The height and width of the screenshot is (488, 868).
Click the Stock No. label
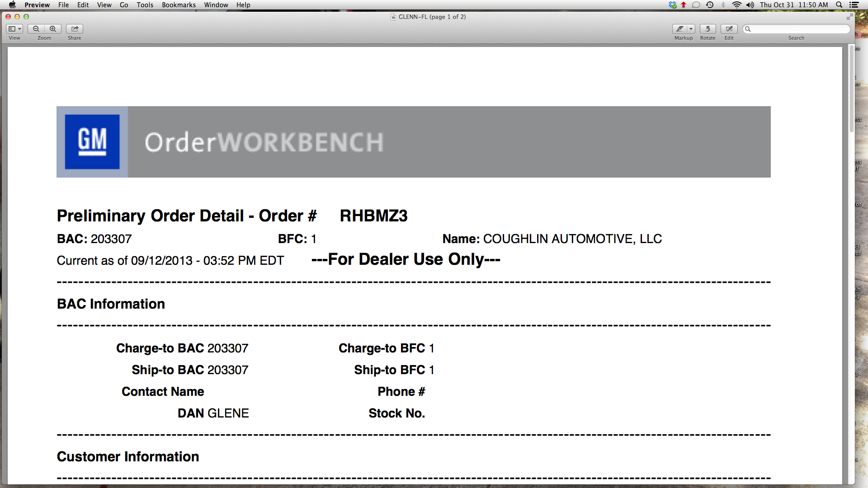396,413
